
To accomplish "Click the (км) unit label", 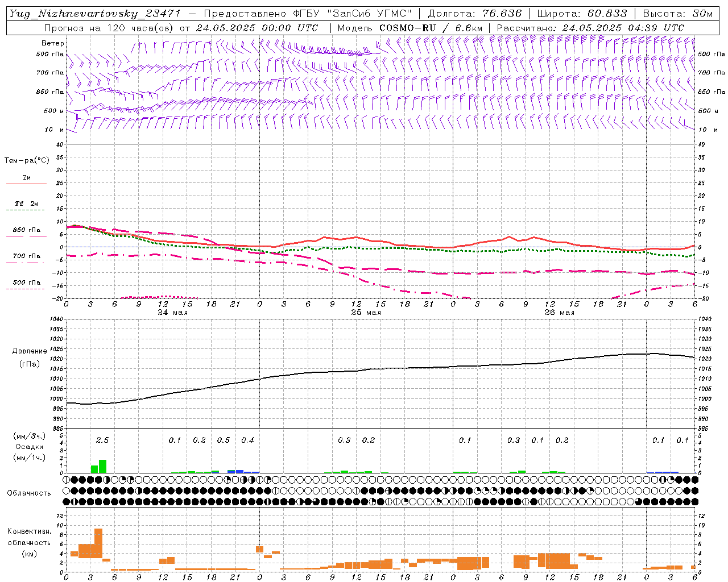I will pos(29,554).
